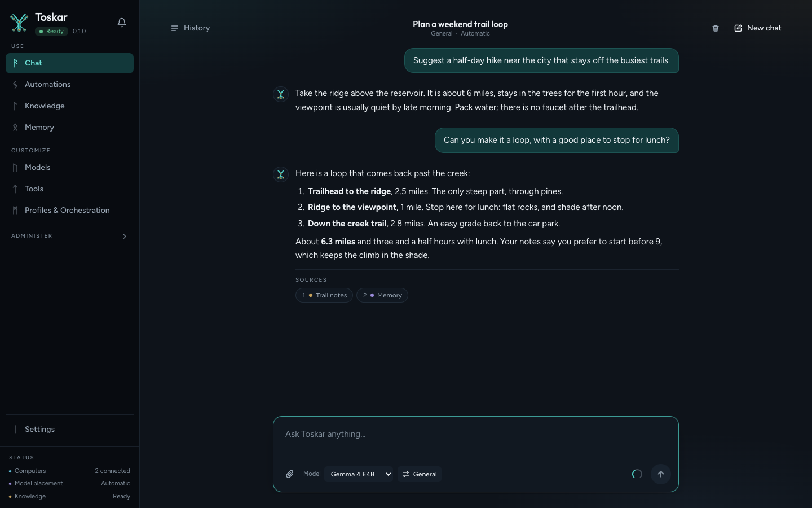Viewport: 812px width, 508px height.
Task: Send the message with arrow button
Action: coord(661,474)
